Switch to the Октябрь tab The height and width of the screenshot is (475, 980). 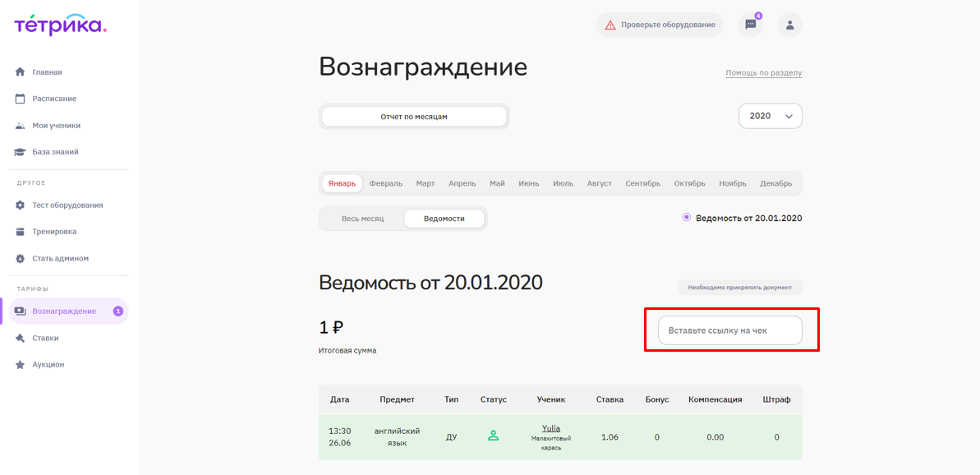click(x=690, y=183)
